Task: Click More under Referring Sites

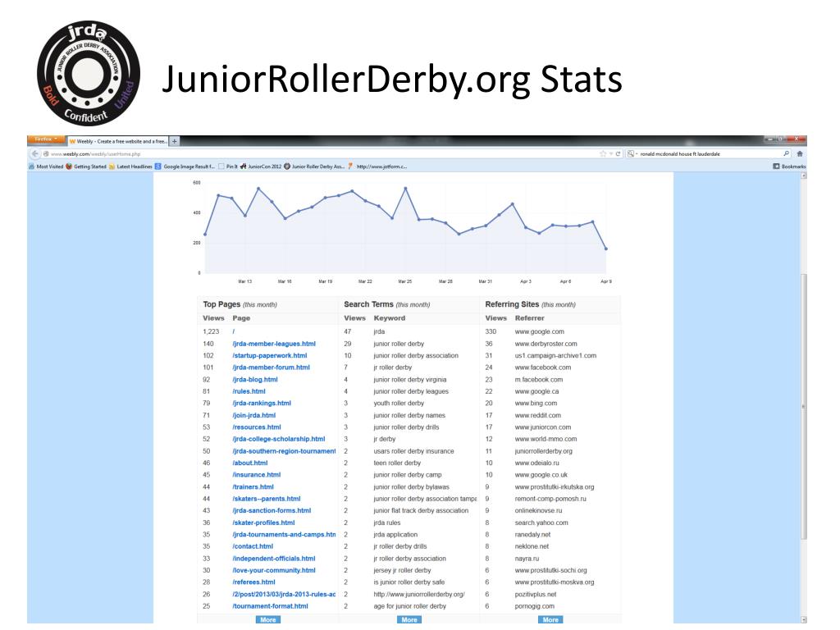Action: (x=550, y=620)
